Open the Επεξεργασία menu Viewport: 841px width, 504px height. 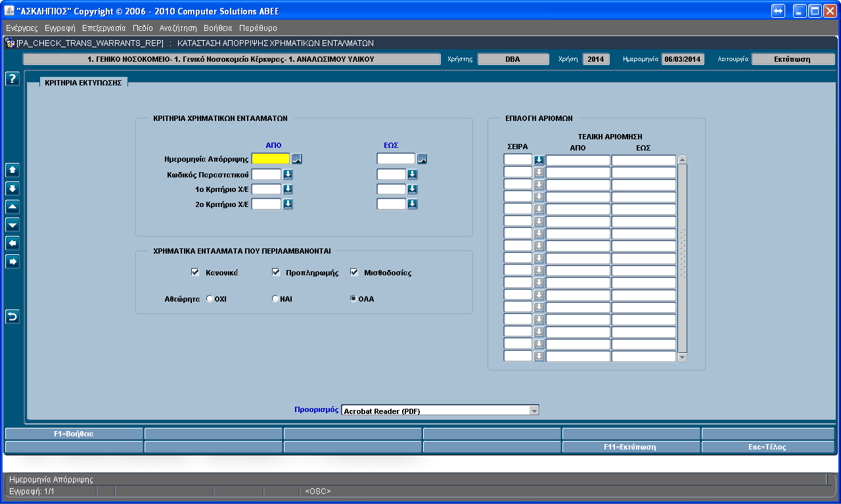(x=104, y=28)
